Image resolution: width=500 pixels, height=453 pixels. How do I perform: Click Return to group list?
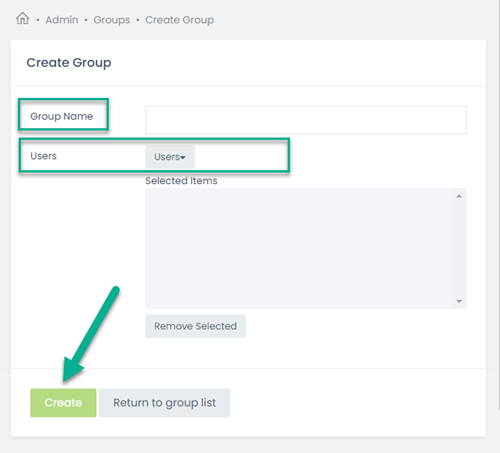coord(164,403)
